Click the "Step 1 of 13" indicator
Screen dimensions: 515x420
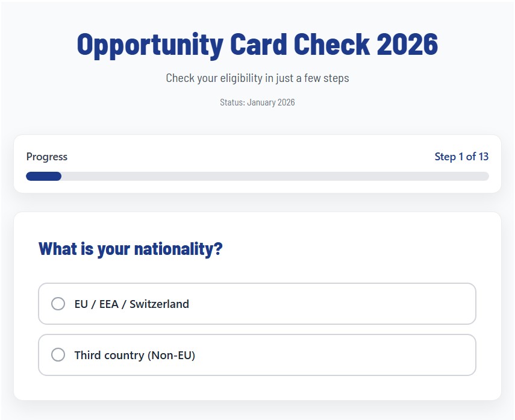point(461,157)
